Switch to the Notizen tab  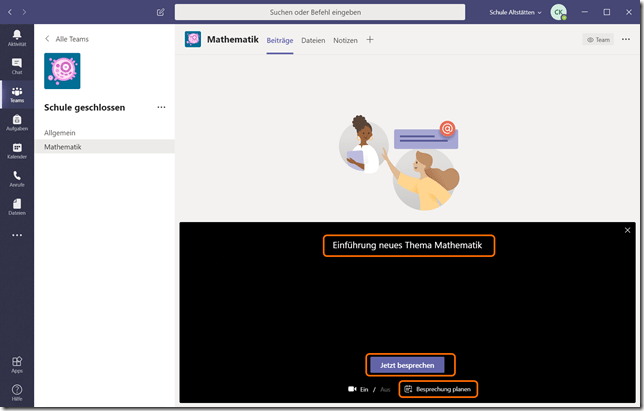tap(345, 40)
